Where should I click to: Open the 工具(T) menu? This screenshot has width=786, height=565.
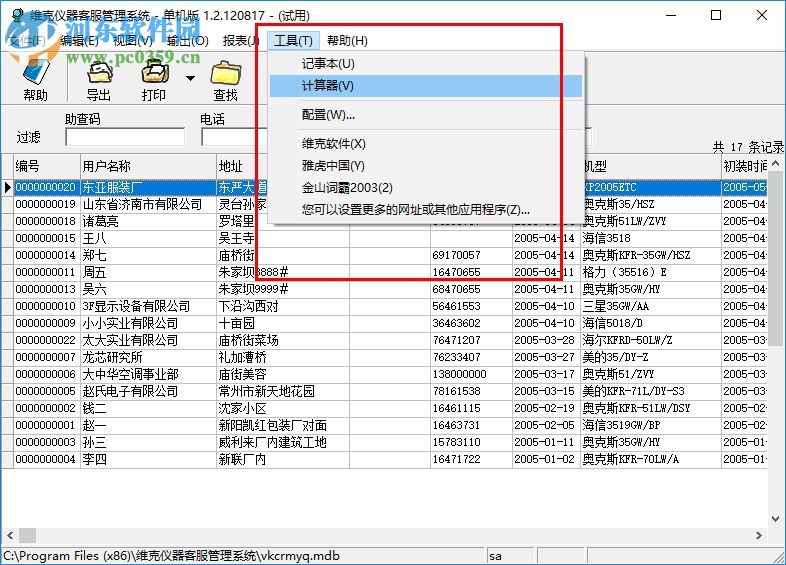tap(293, 41)
